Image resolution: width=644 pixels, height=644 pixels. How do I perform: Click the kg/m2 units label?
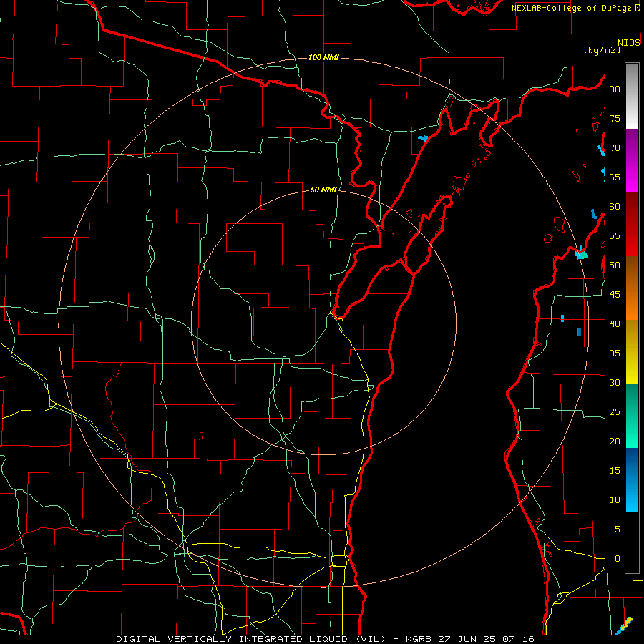[x=602, y=50]
